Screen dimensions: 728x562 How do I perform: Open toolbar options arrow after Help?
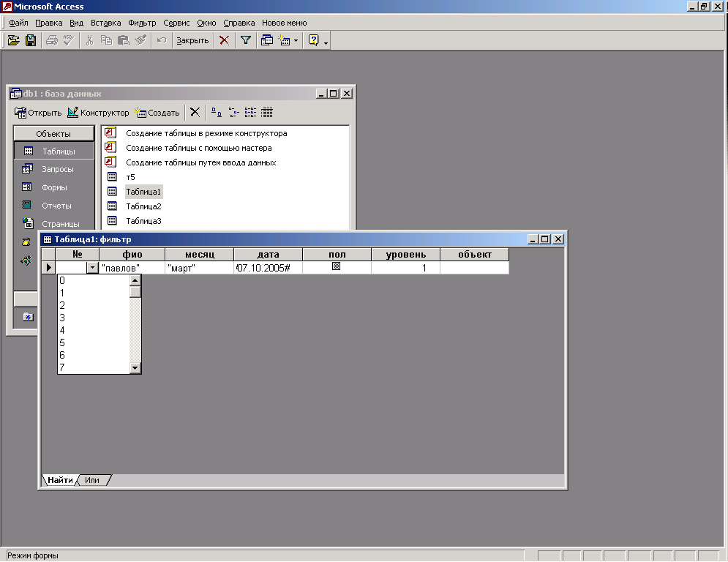tap(326, 42)
